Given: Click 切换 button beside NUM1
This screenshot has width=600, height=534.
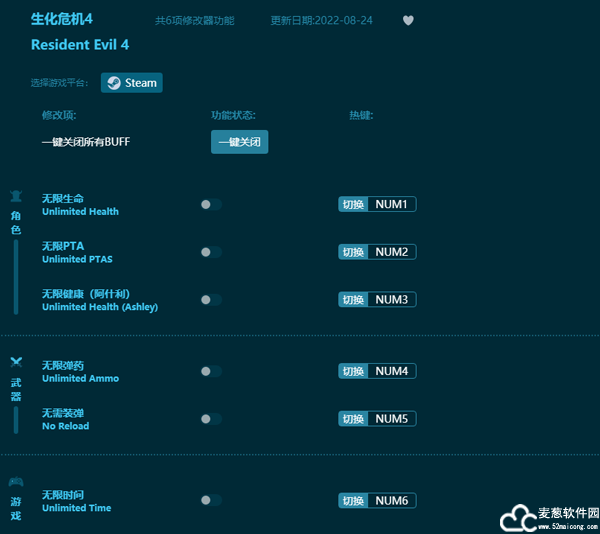Looking at the screenshot, I should [353, 204].
